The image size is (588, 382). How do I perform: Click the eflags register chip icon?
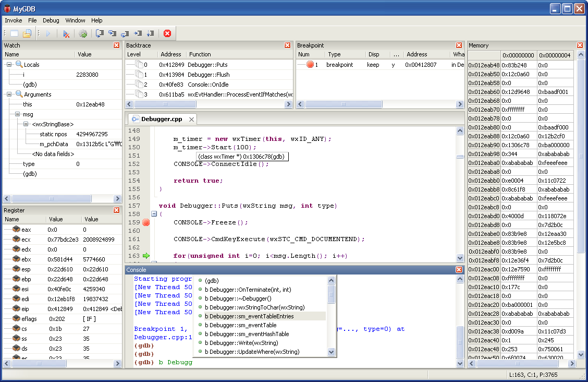pyautogui.click(x=16, y=318)
